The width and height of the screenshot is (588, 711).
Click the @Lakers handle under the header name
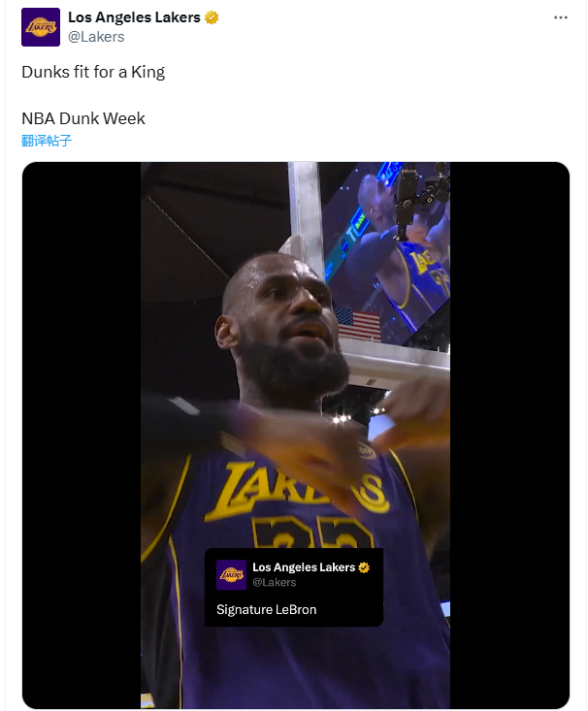point(96,37)
